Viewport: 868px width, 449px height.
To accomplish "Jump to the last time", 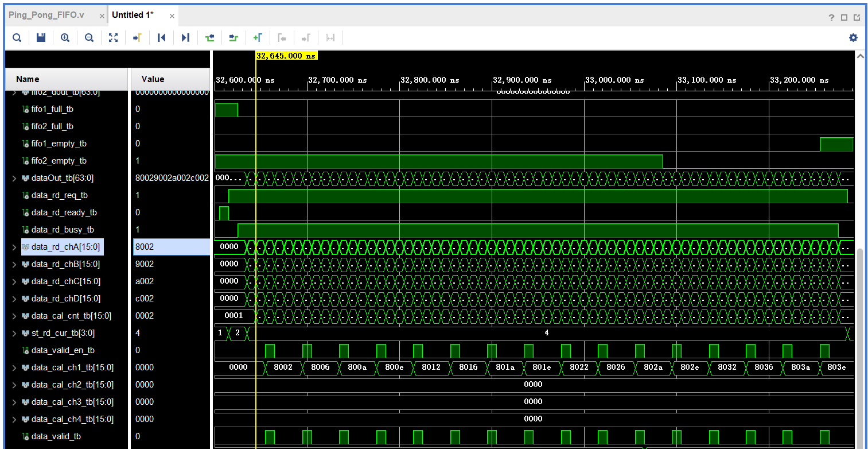I will point(185,38).
